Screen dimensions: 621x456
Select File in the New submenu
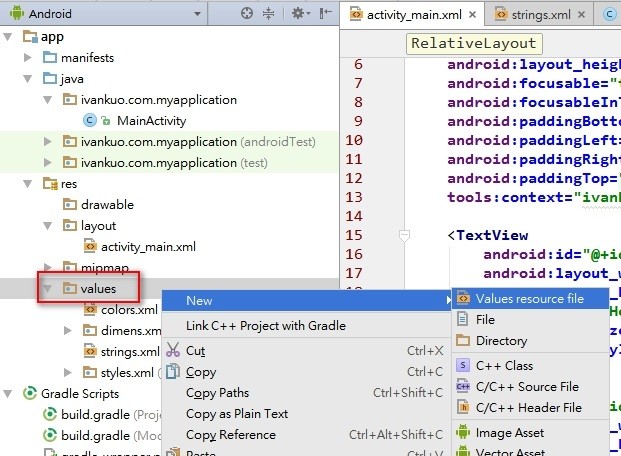(x=485, y=320)
